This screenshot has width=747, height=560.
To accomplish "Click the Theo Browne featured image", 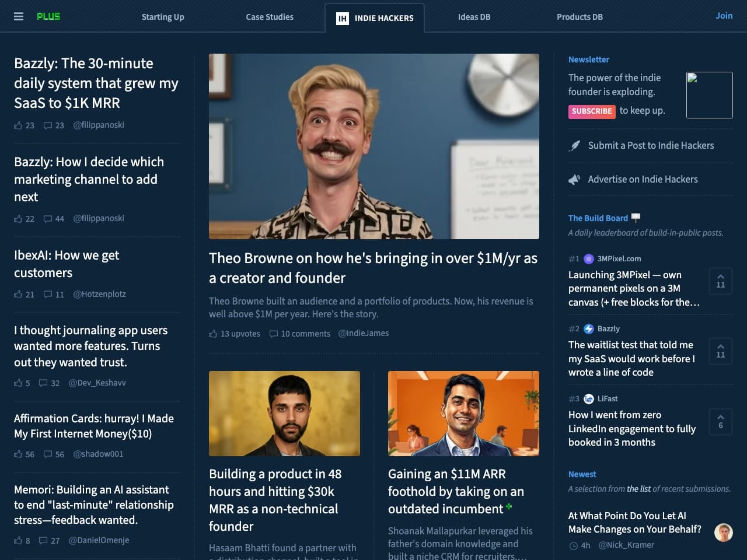I will point(374,146).
